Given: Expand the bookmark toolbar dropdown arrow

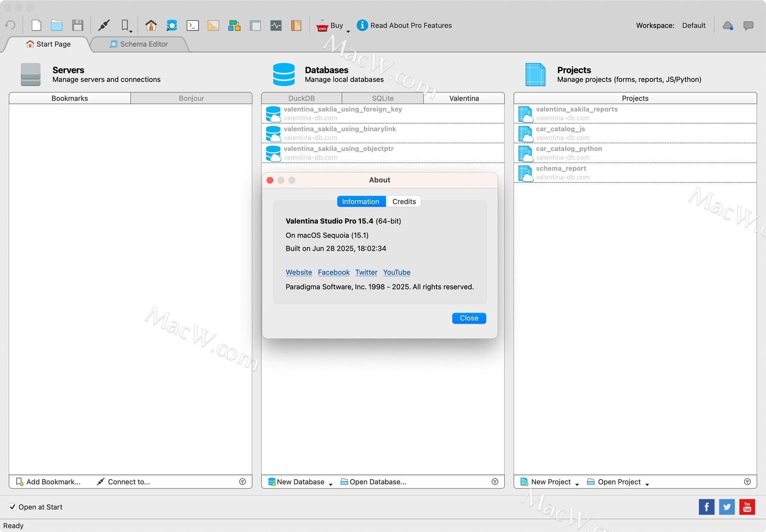Looking at the screenshot, I should click(131, 31).
